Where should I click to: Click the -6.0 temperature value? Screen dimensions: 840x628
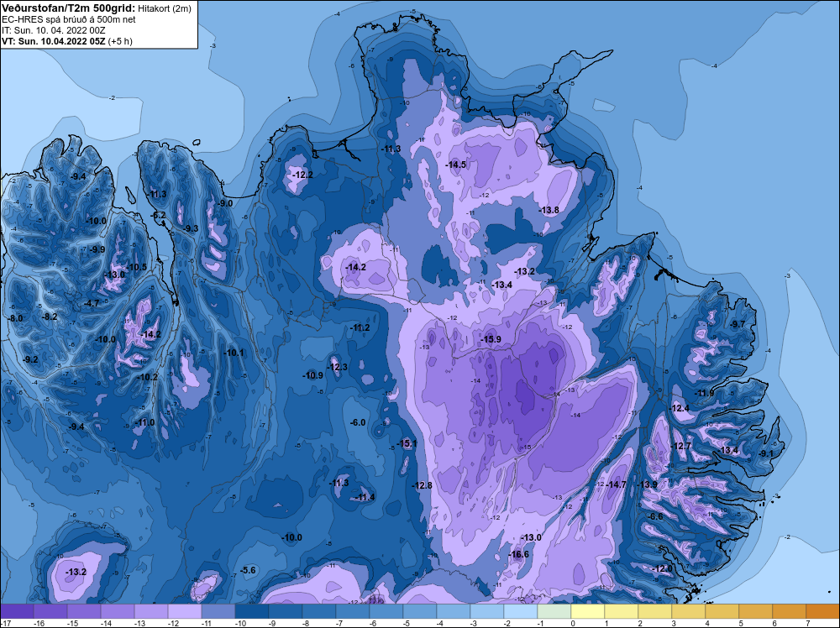click(358, 422)
